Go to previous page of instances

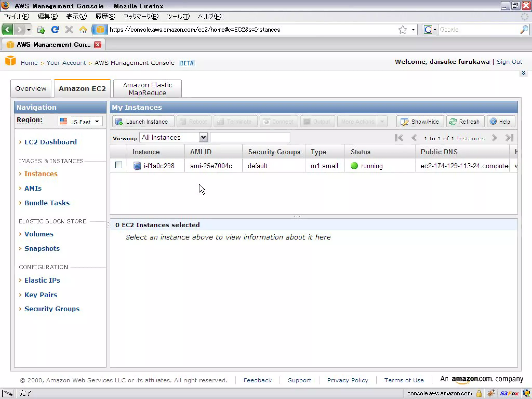click(x=414, y=138)
